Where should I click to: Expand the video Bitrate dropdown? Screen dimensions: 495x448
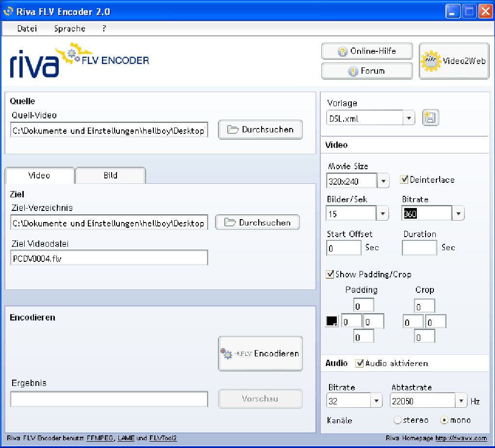tap(458, 214)
